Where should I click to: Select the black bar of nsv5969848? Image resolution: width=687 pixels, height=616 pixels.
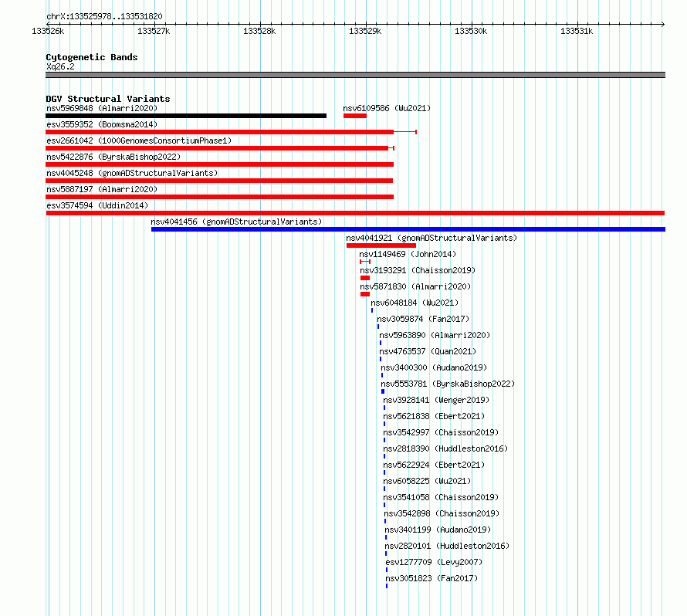(x=186, y=116)
